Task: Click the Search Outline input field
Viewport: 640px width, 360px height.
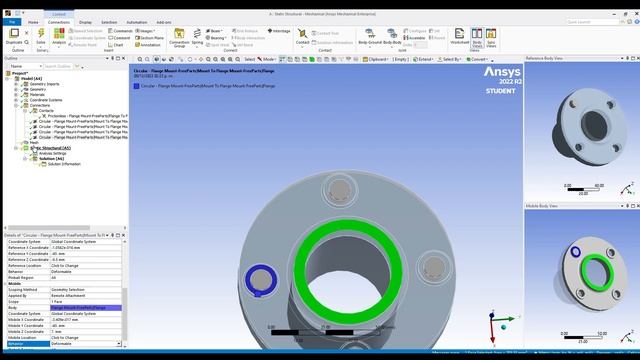Action: [58, 66]
